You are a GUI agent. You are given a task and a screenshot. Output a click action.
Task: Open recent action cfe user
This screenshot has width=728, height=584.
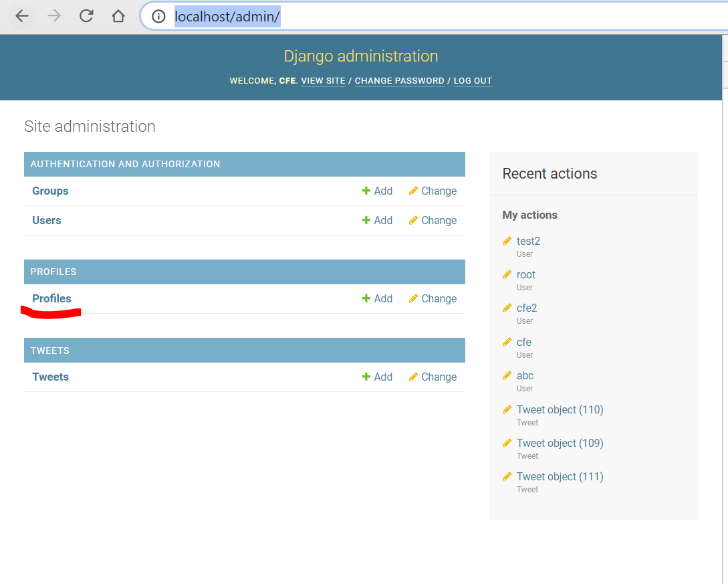click(523, 342)
